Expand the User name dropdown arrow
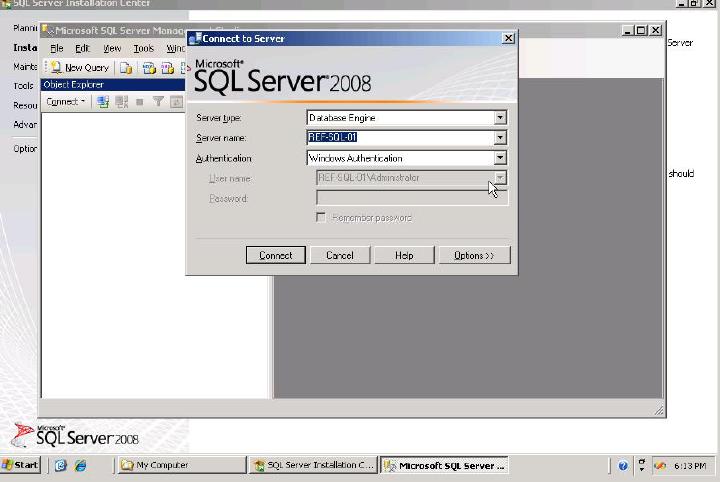This screenshot has height=482, width=720. (500, 178)
